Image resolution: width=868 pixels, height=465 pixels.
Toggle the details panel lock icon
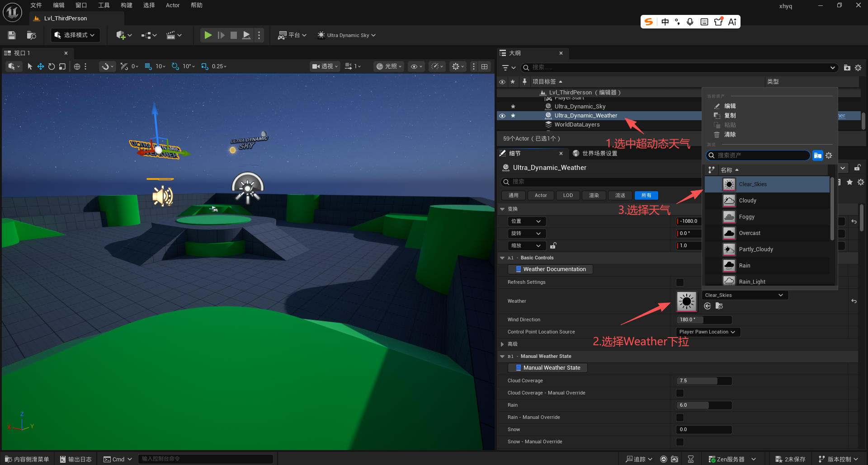(857, 168)
